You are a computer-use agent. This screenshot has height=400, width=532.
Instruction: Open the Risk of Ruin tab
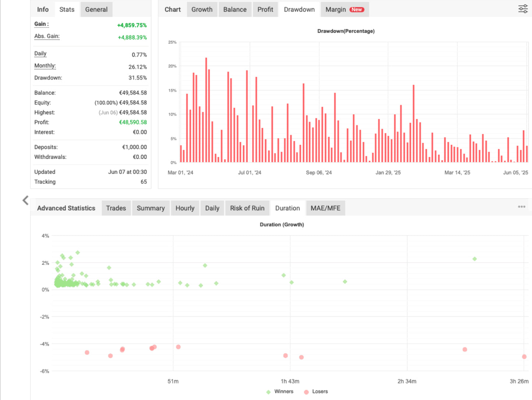247,208
